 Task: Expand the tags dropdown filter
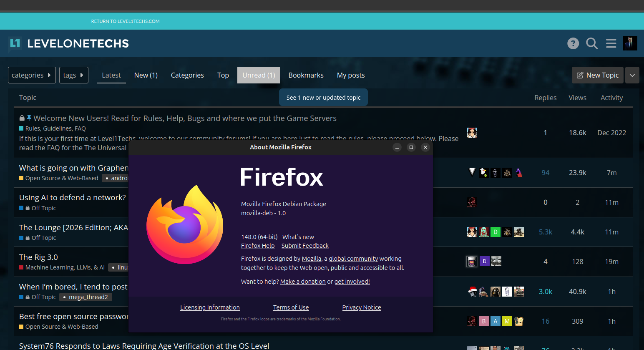coord(73,75)
